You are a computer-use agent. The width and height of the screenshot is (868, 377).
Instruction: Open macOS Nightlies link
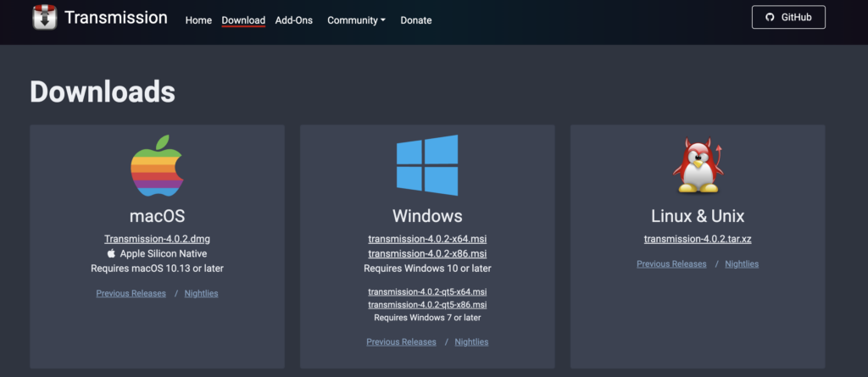[x=202, y=293]
